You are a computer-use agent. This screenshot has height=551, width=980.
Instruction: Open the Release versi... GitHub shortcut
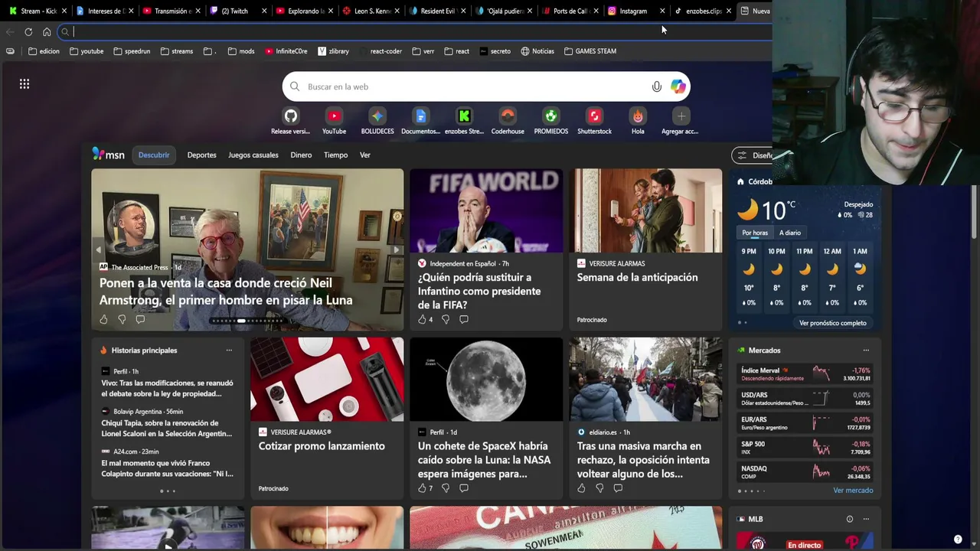click(x=291, y=121)
